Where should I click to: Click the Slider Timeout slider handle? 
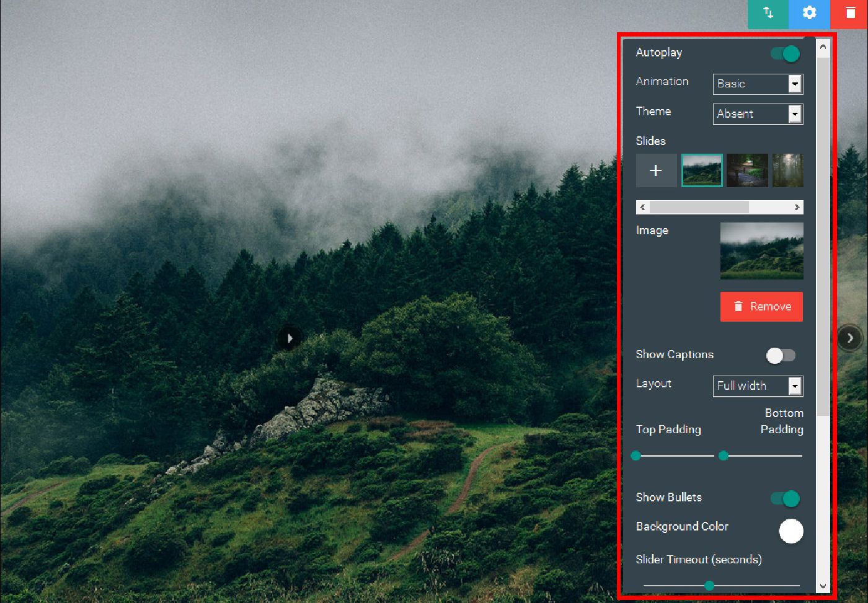(709, 586)
